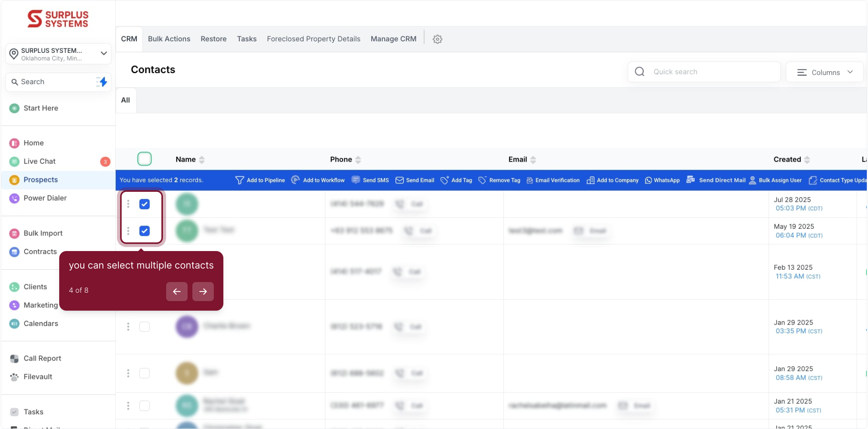The width and height of the screenshot is (868, 429).
Task: Uncheck the first selected contact's checkbox
Action: tap(144, 204)
